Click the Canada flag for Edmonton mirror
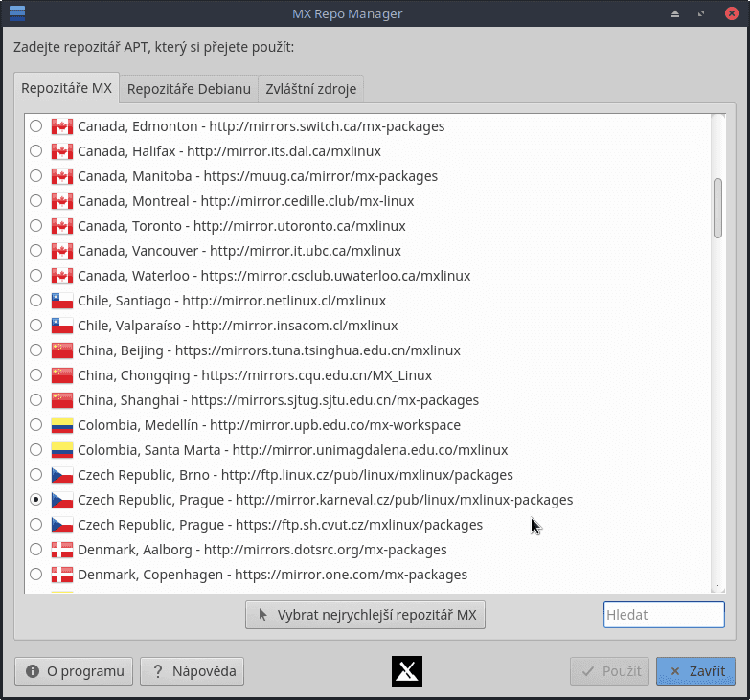The width and height of the screenshot is (750, 700). coord(62,126)
